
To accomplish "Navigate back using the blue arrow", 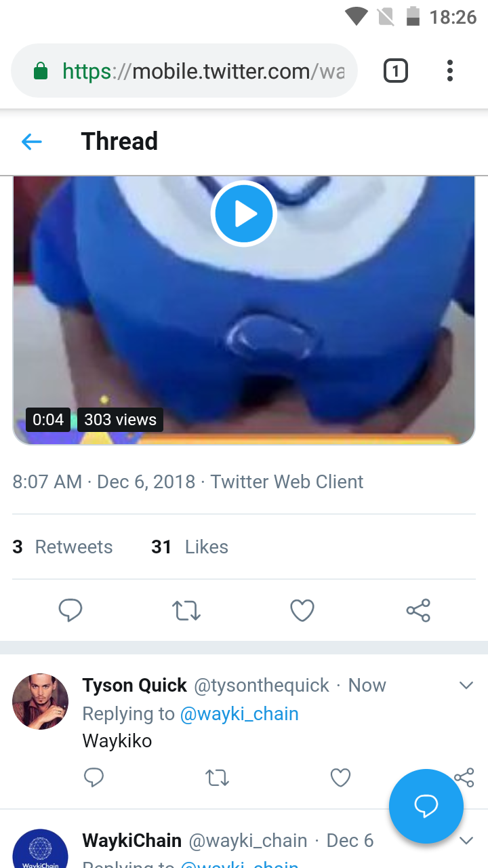I will coord(31,141).
